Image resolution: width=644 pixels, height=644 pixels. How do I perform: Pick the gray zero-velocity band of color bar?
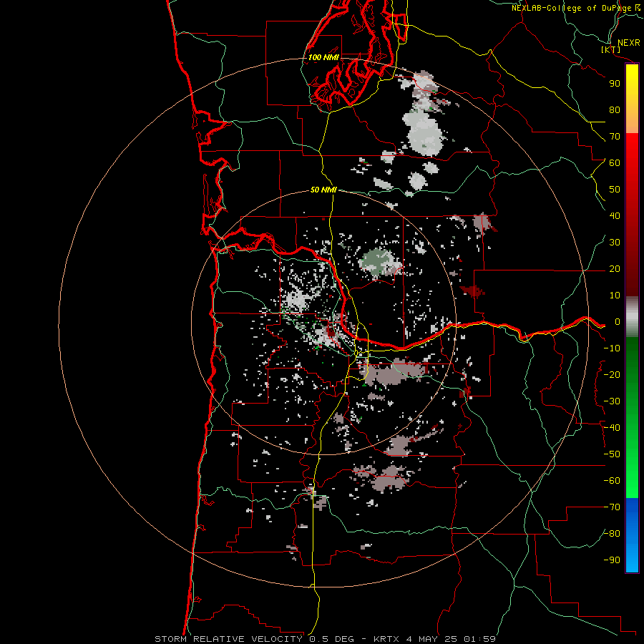[x=632, y=317]
